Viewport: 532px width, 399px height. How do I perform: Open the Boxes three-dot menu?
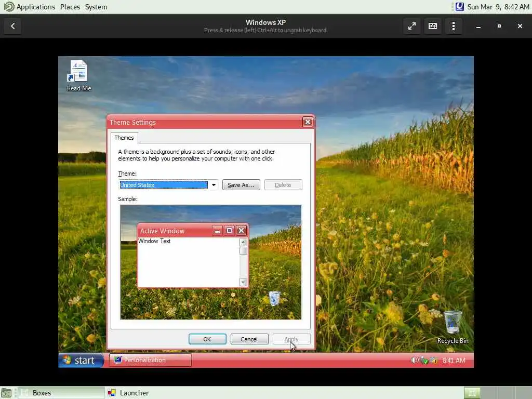pos(453,26)
